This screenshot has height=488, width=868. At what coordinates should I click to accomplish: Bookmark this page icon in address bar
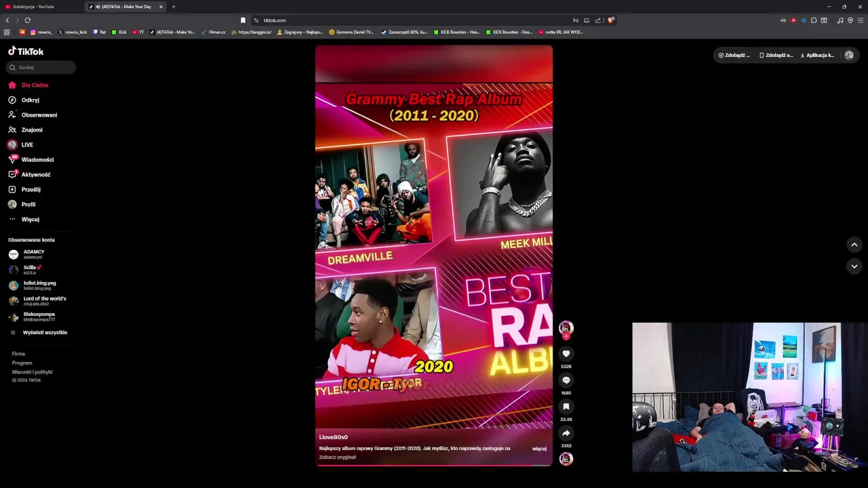pos(243,20)
